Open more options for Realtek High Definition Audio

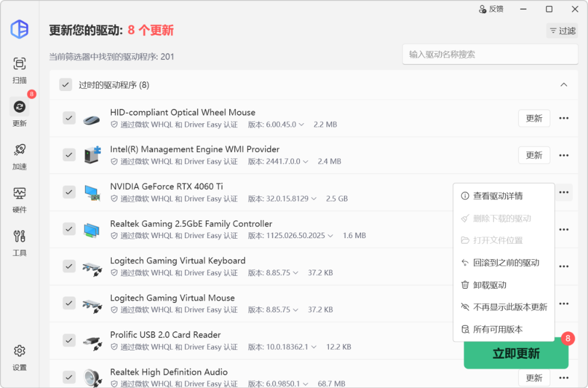tap(563, 378)
